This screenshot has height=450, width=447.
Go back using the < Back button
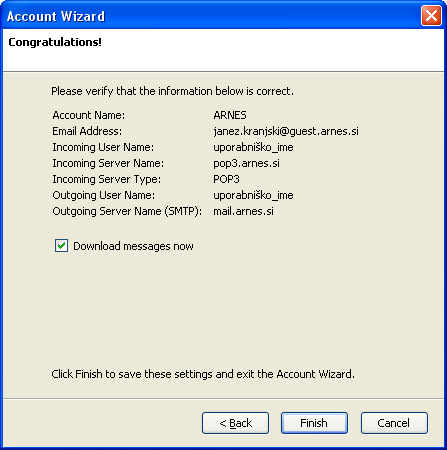(x=235, y=423)
